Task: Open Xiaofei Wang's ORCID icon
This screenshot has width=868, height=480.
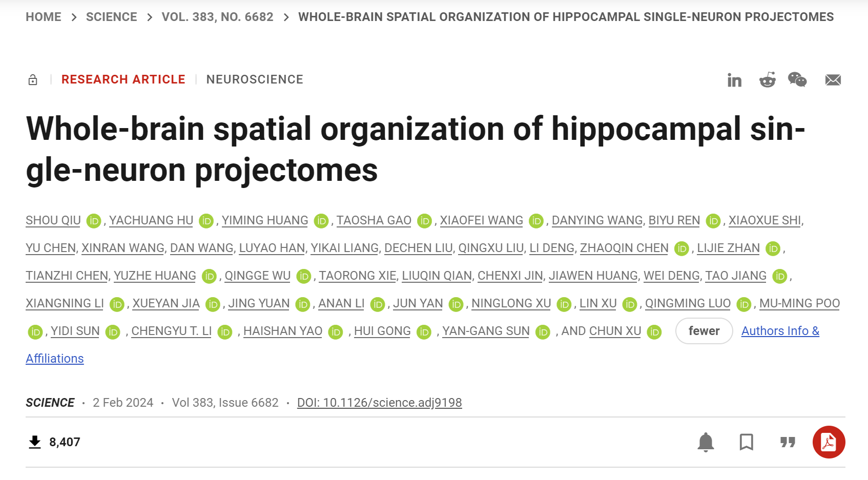Action: (x=536, y=221)
